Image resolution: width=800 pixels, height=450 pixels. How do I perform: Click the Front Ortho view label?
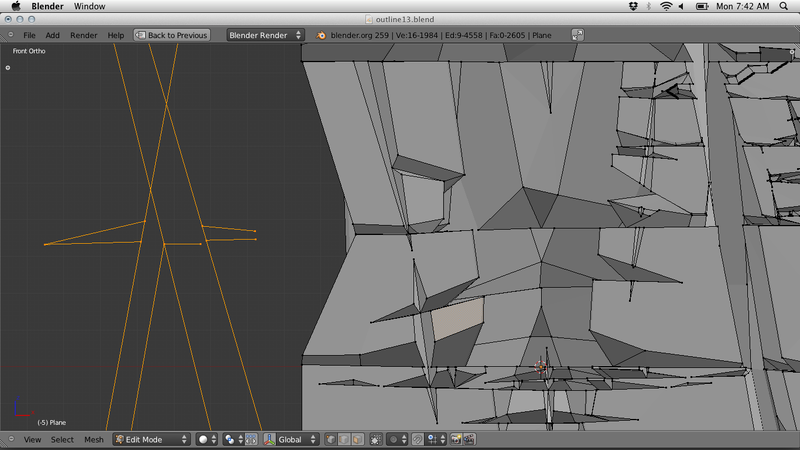pos(29,51)
